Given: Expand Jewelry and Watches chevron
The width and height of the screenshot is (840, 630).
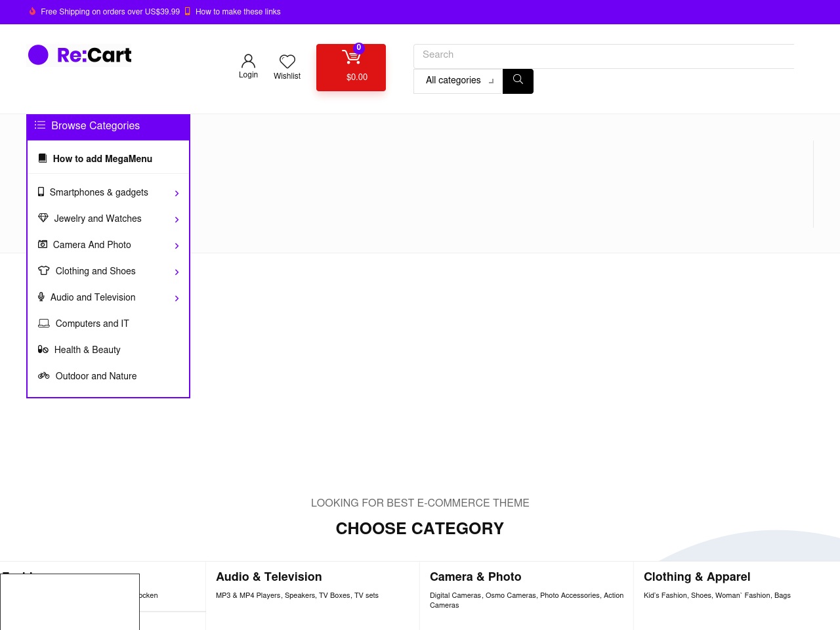Looking at the screenshot, I should click(177, 219).
